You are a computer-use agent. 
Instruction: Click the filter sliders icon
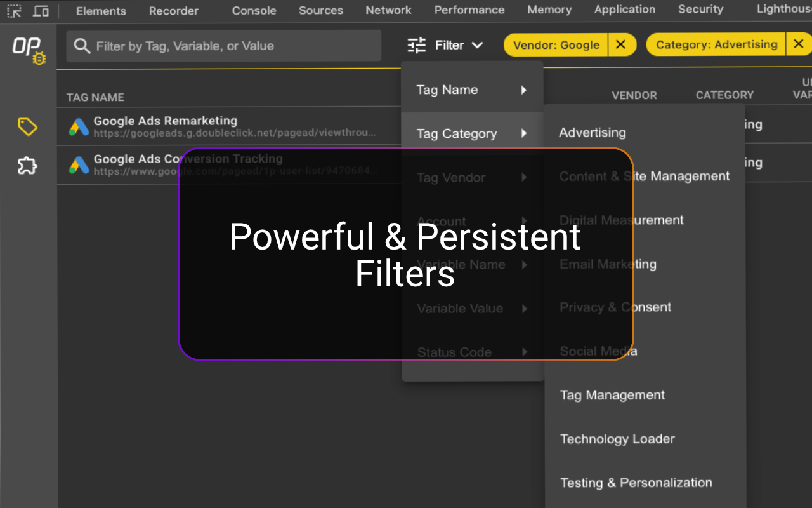[x=416, y=44]
